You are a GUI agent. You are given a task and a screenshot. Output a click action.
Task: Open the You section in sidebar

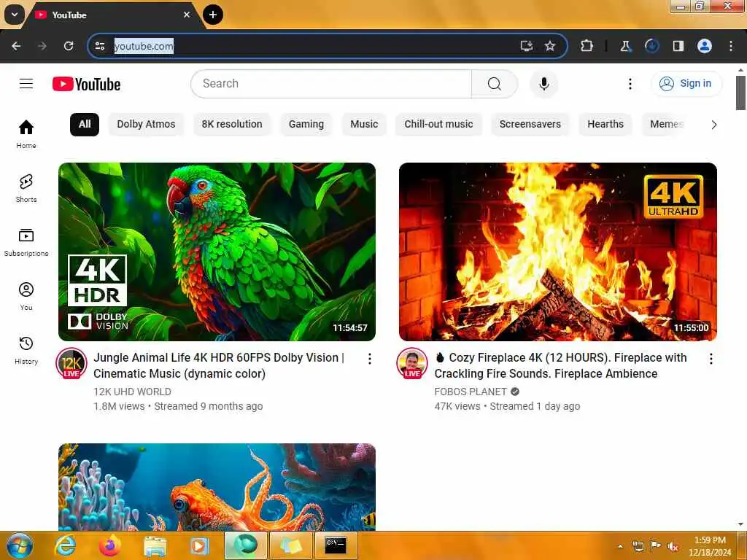(26, 296)
